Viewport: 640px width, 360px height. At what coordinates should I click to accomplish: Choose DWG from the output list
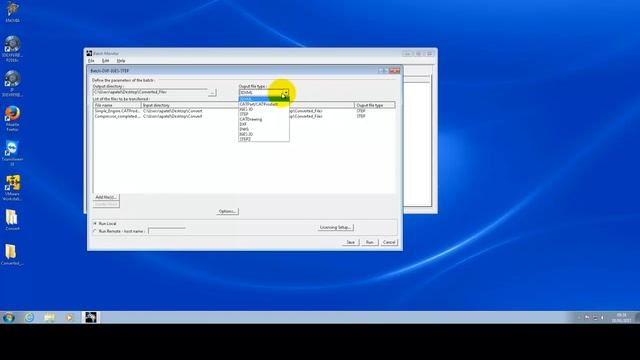coord(264,129)
